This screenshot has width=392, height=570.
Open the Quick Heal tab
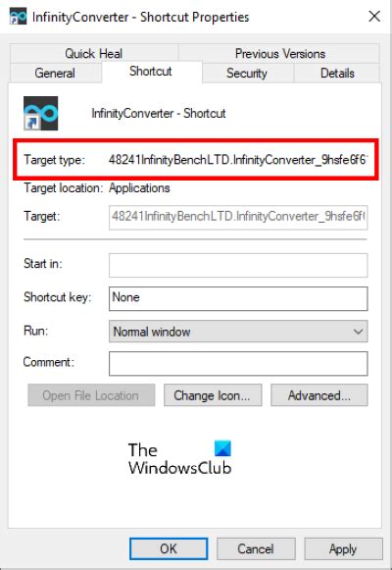94,53
